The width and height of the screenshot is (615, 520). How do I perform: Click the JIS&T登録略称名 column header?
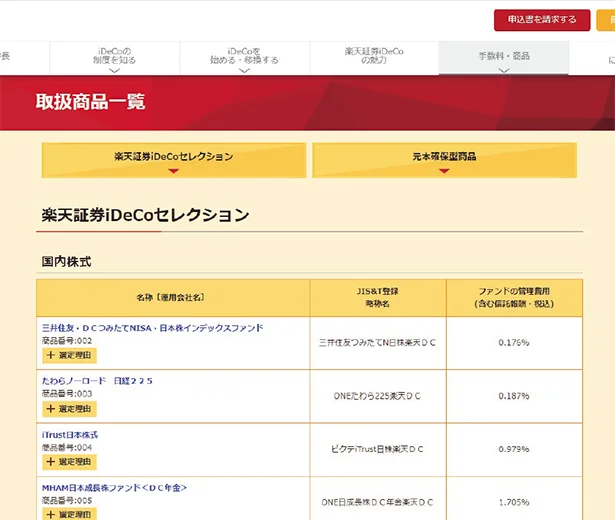pyautogui.click(x=378, y=298)
